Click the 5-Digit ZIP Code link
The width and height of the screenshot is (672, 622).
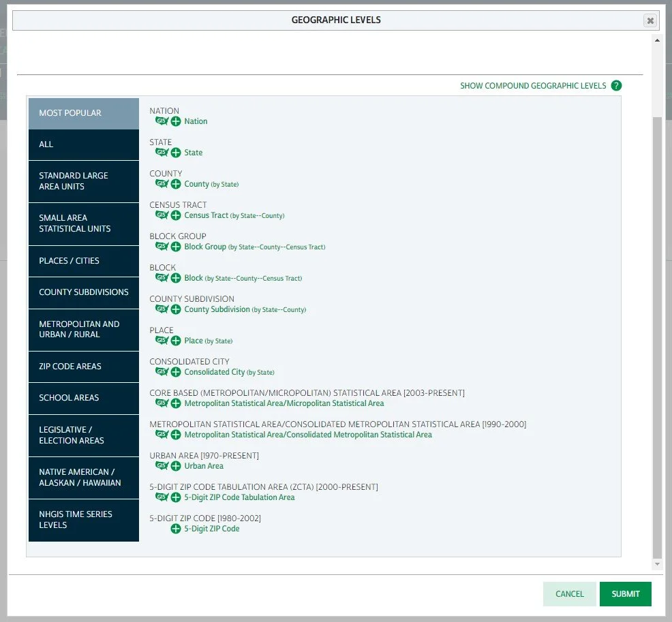(x=212, y=529)
